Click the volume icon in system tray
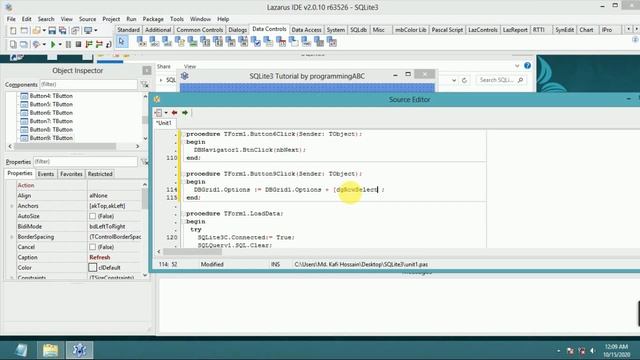The image size is (640, 360). click(592, 351)
